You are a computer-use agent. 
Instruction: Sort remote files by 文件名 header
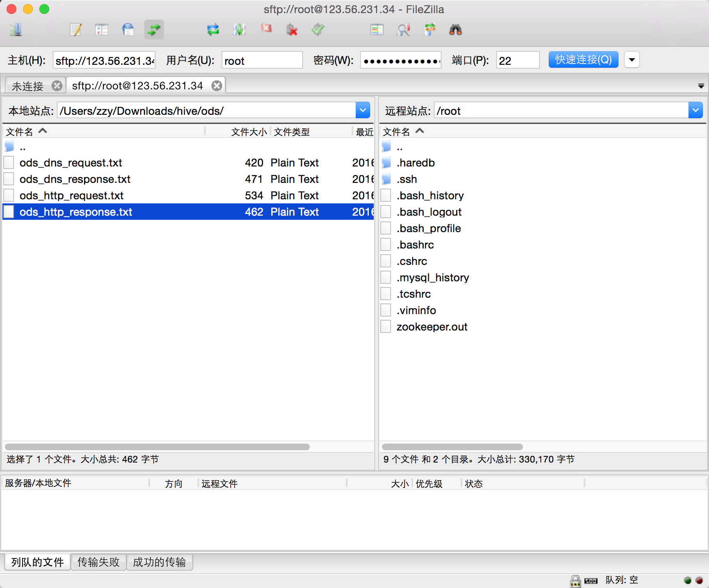(543, 132)
